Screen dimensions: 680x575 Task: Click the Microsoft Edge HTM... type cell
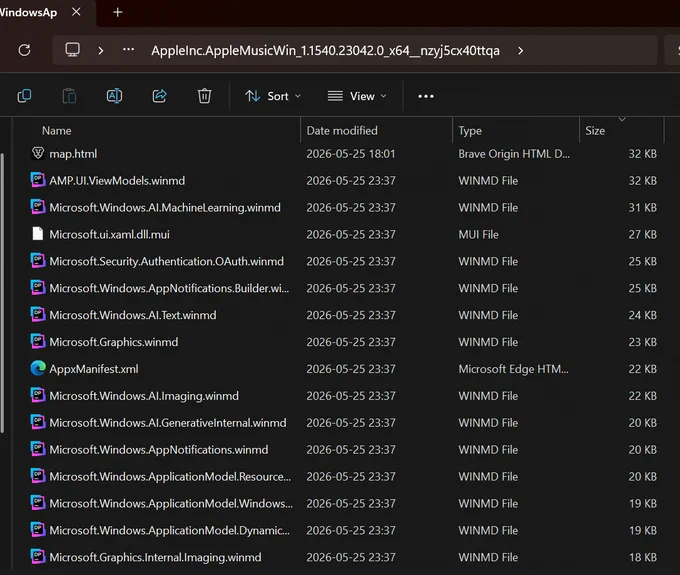(x=513, y=369)
